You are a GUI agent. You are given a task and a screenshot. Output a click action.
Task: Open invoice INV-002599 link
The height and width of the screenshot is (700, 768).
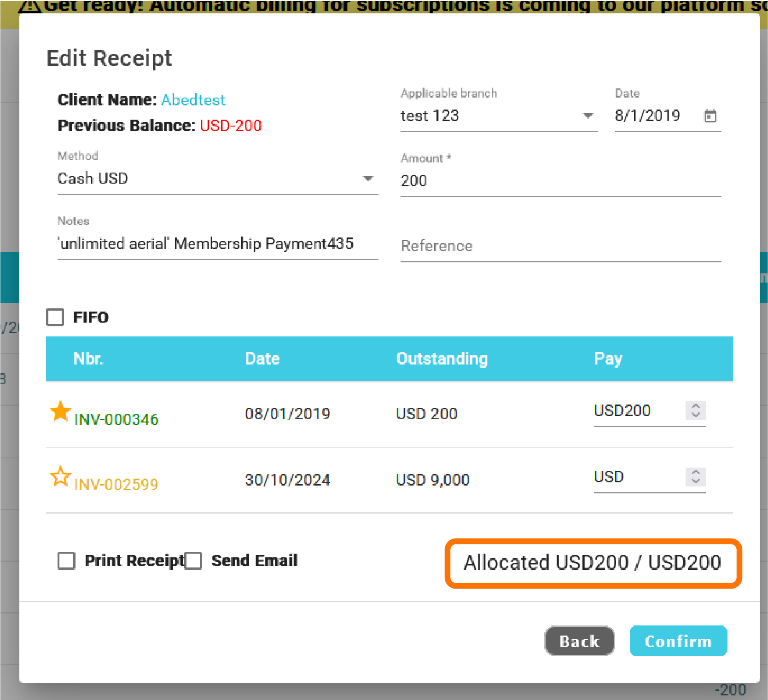point(116,484)
